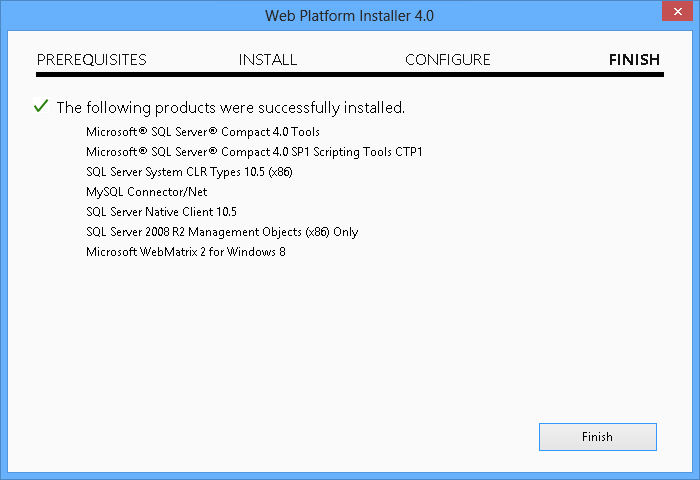Click Compact 4.0 SP1 Scripting Tools CTP1 entry

pyautogui.click(x=255, y=151)
